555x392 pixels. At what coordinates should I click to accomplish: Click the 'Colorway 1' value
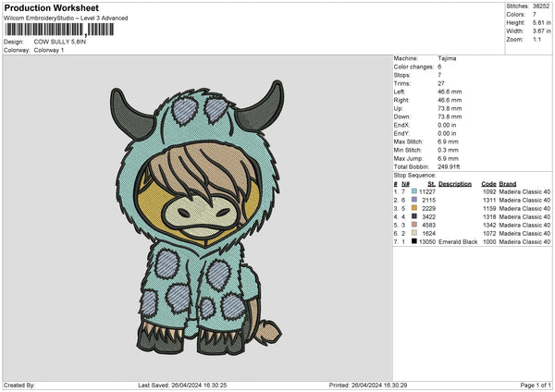click(x=49, y=50)
